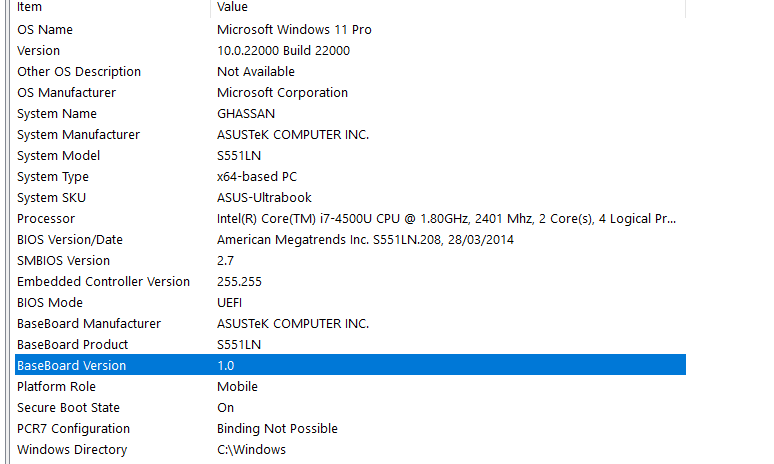Select the System Type row
This screenshot has height=464, width=774.
point(350,176)
